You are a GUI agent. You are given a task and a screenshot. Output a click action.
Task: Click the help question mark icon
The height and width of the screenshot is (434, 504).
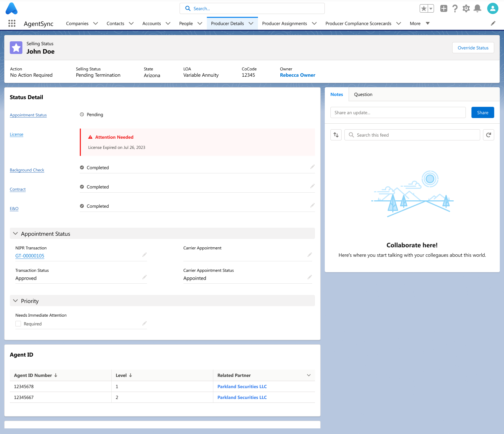point(455,8)
